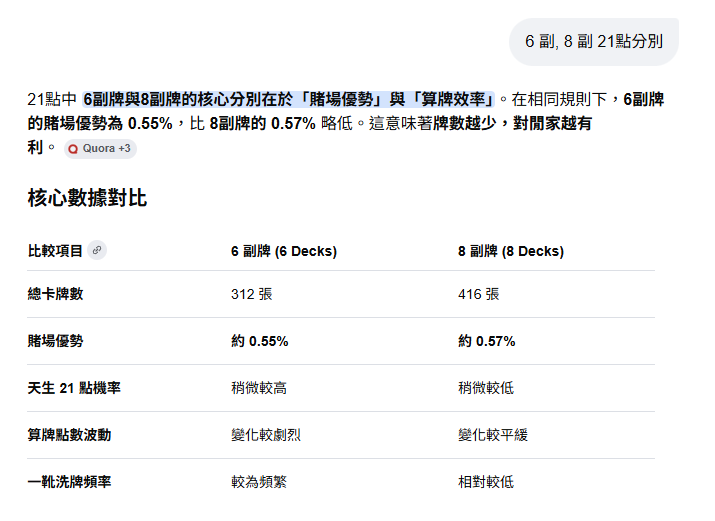The width and height of the screenshot is (715, 521).
Task: Click the row label 天生 21 點機率
Action: click(x=74, y=388)
